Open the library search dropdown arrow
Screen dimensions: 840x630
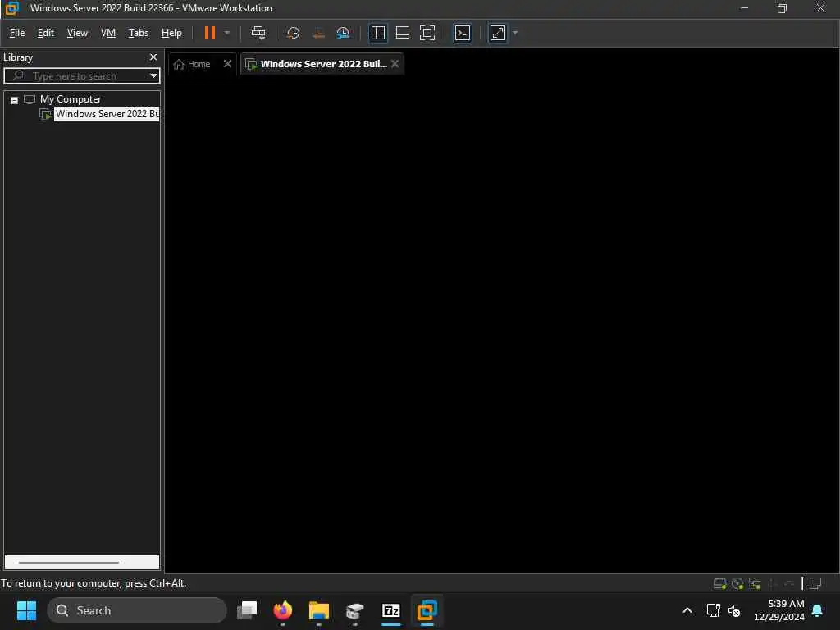(153, 75)
